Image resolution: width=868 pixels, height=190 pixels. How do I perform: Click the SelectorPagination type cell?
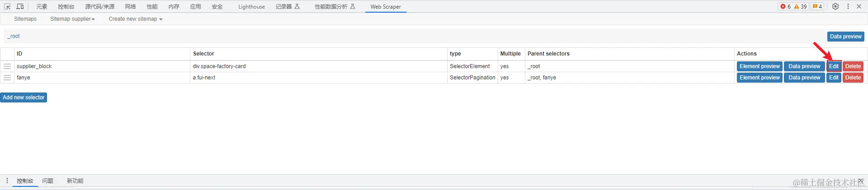click(472, 78)
